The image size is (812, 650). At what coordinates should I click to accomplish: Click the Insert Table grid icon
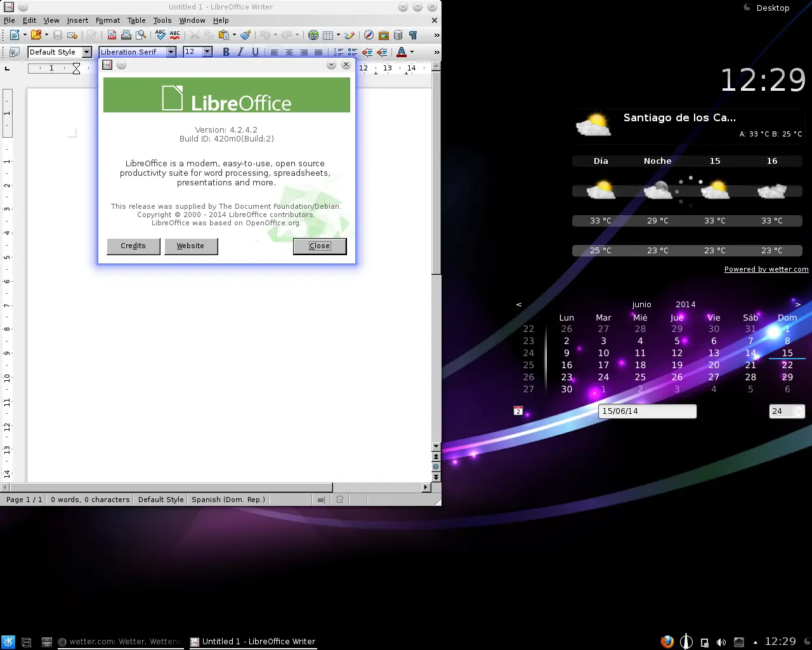point(328,35)
